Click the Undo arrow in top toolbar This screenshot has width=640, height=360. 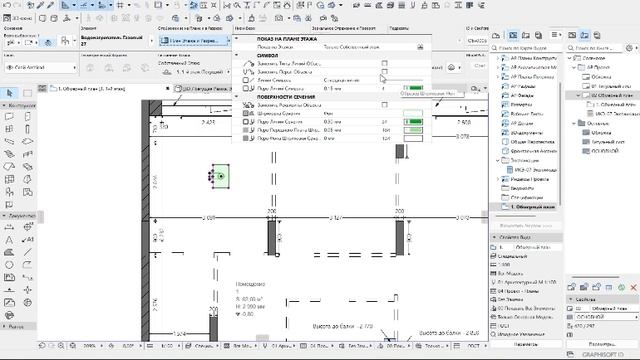pos(7,5)
